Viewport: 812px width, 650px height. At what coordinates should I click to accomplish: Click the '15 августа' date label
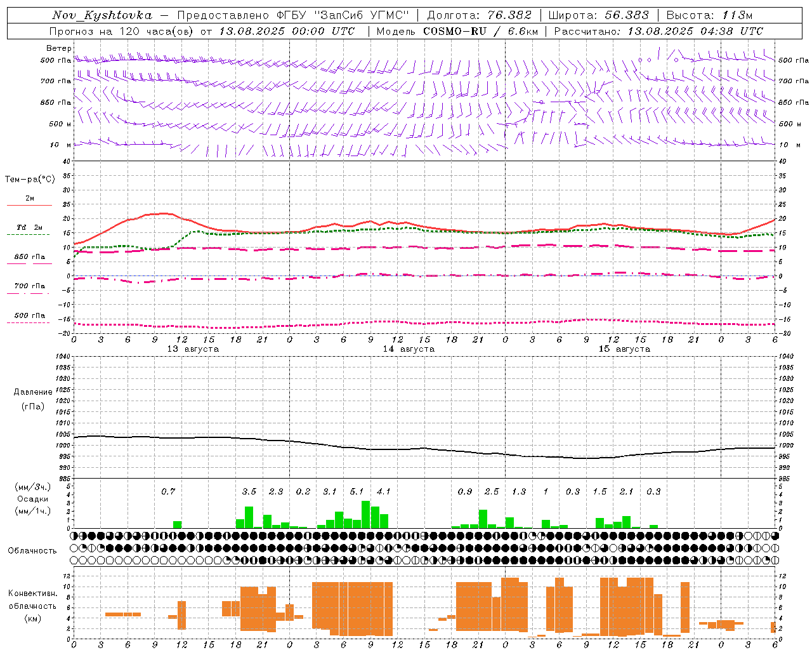[x=624, y=349]
